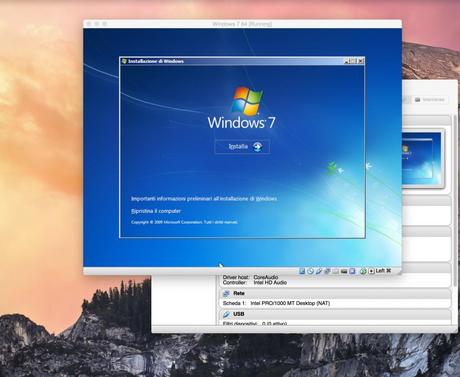Click the 'Installazione di Windows' title bar
The width and height of the screenshot is (460, 377).
point(242,61)
